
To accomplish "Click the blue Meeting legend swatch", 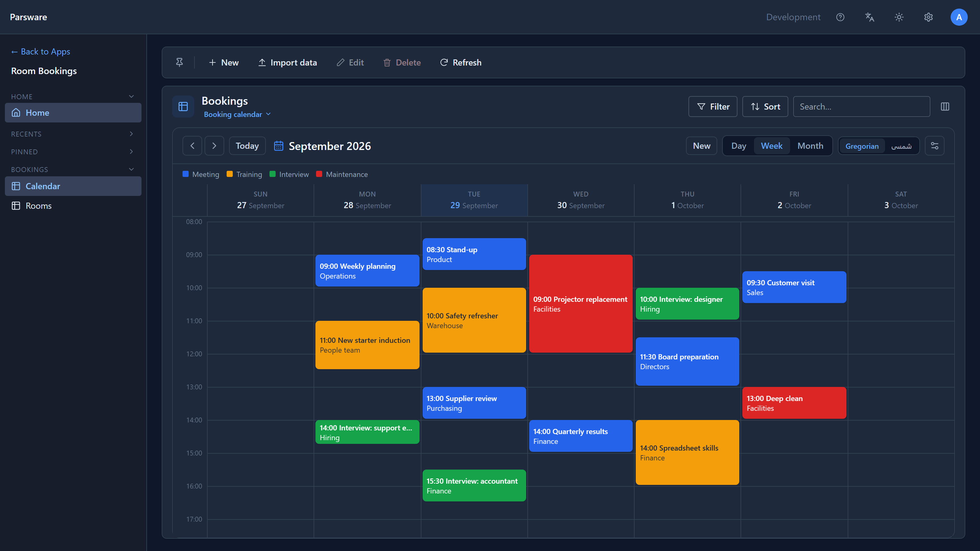I will pos(186,174).
